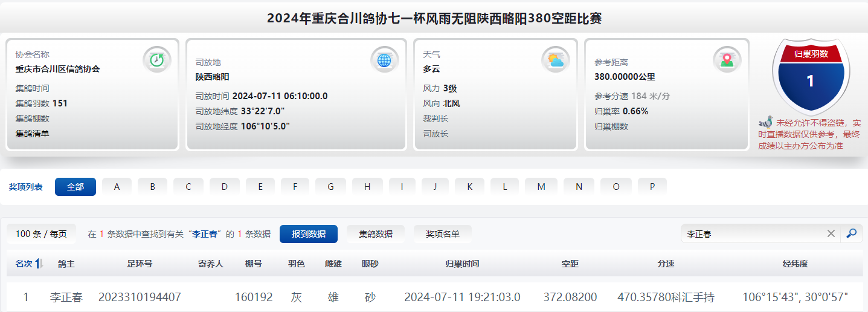The width and height of the screenshot is (868, 312).
Task: Click the globe icon in release location card
Action: tap(384, 60)
